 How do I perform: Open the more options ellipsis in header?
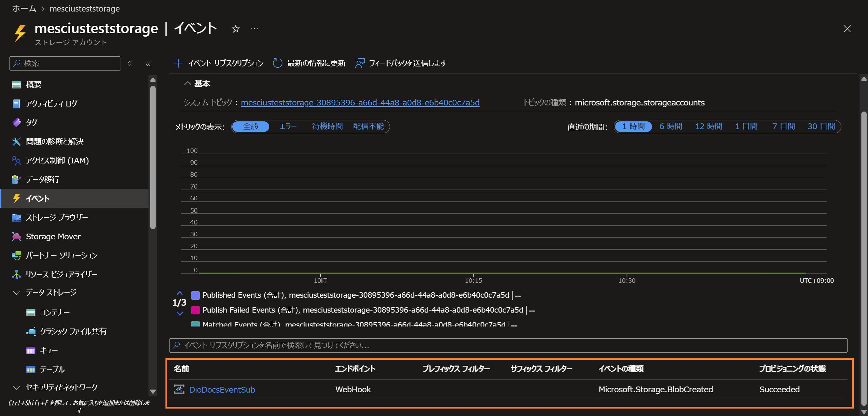coord(254,29)
